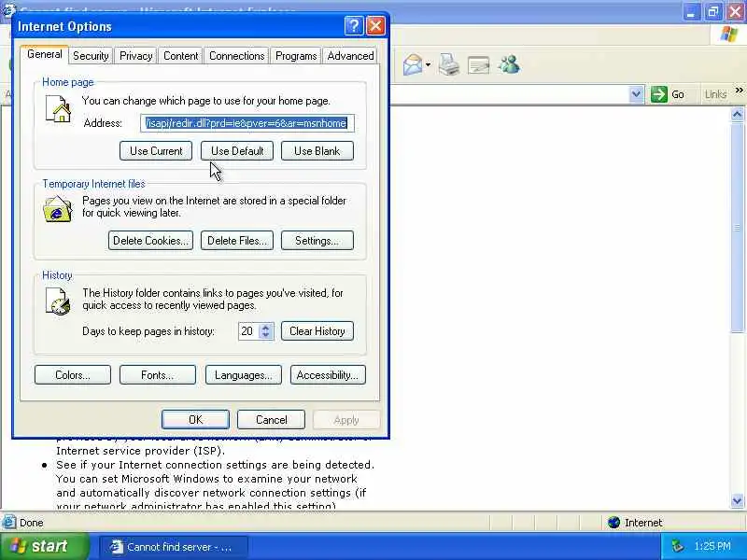Viewport: 747px width, 560px height.
Task: Click the days in history number field
Action: [248, 331]
